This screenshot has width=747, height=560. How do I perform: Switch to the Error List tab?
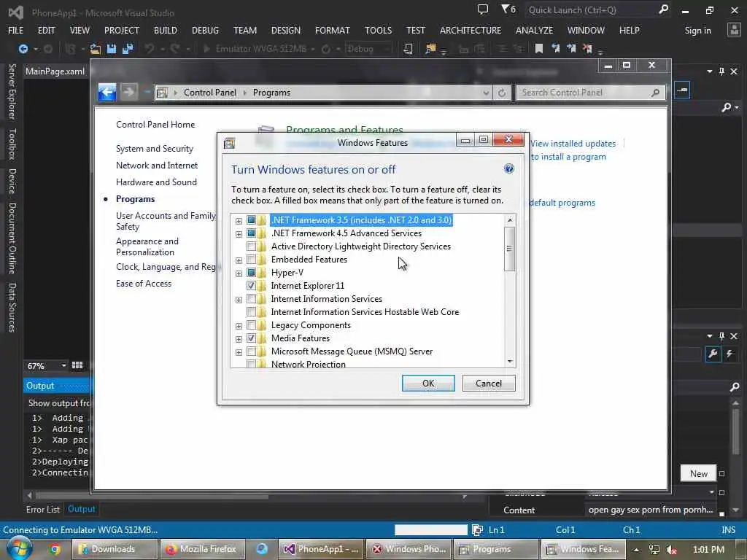coord(43,509)
